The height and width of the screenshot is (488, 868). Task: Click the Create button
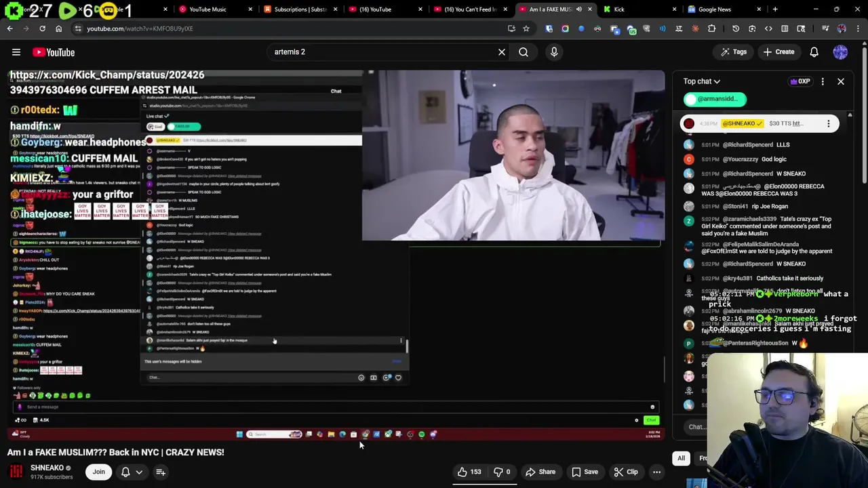(778, 52)
